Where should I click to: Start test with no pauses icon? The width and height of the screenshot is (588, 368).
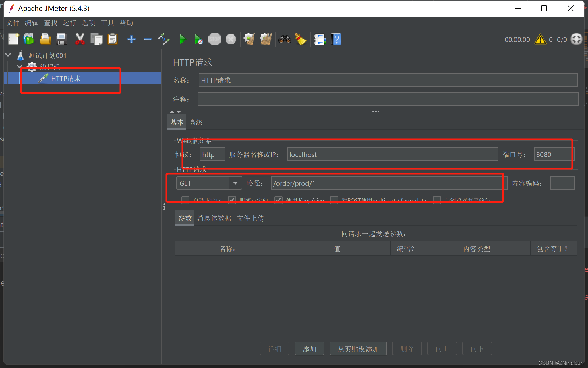pyautogui.click(x=198, y=39)
